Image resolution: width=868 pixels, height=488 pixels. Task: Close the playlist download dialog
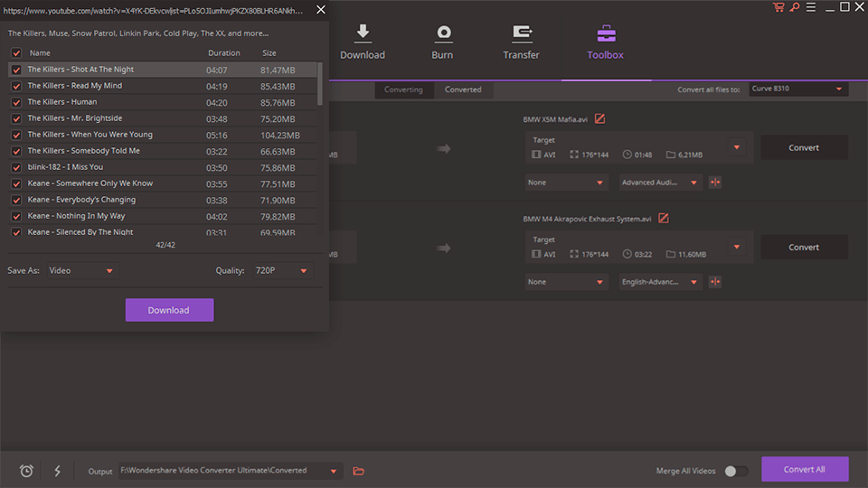(320, 9)
